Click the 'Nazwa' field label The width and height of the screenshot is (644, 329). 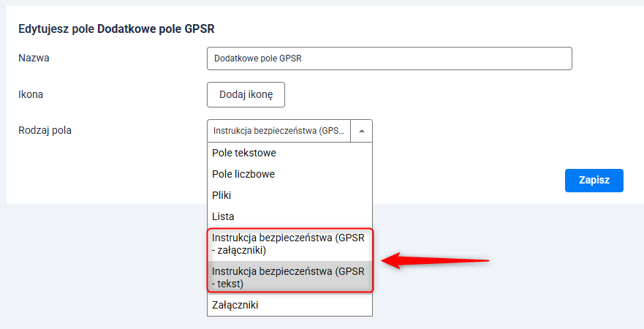pos(34,58)
